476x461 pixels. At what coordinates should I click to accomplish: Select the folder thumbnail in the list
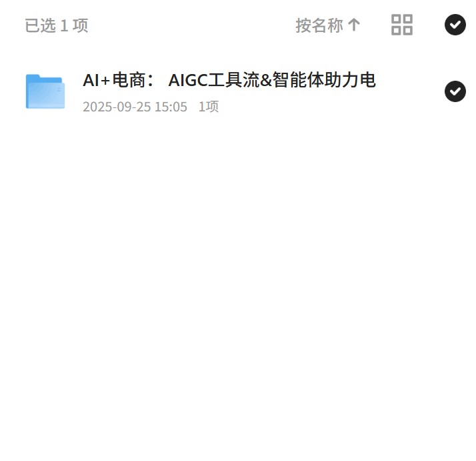tap(45, 91)
